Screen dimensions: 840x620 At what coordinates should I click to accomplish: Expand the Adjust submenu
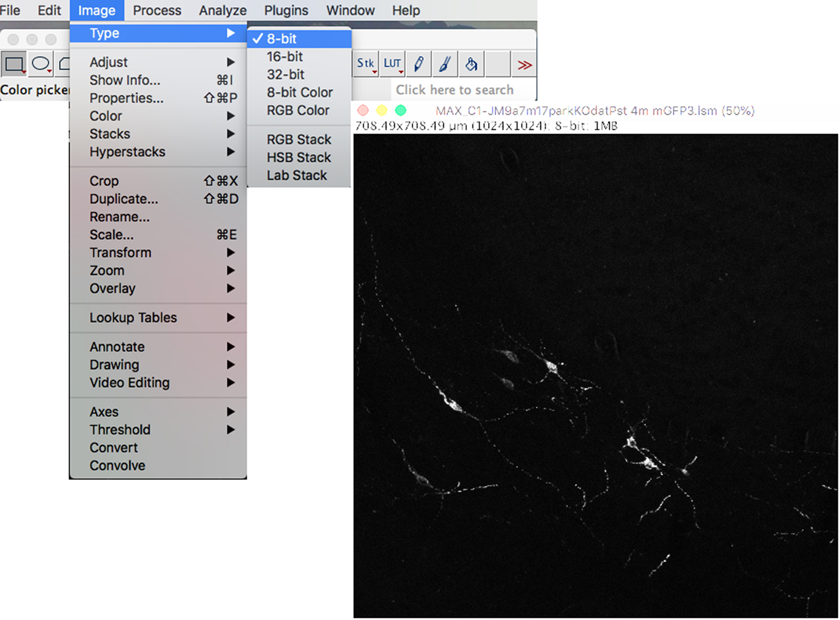point(158,62)
